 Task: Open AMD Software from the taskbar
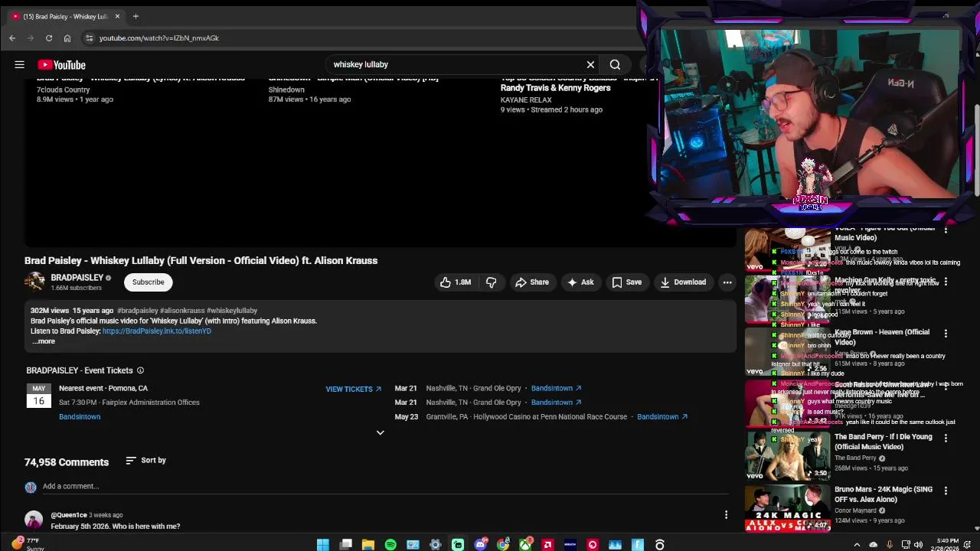coord(547,545)
